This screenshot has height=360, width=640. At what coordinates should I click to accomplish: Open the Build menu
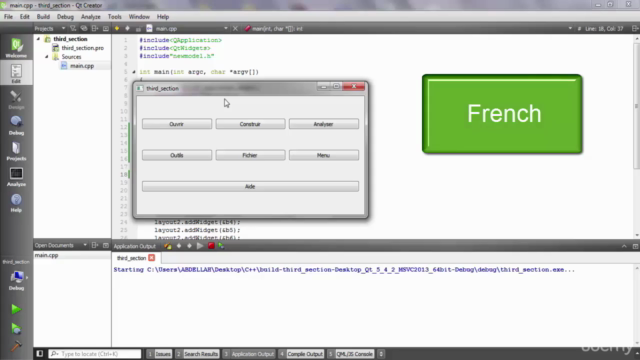[x=43, y=17]
